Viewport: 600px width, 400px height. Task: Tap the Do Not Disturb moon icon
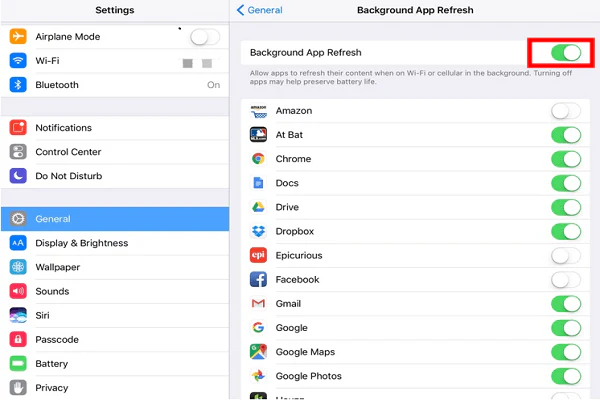tap(18, 176)
